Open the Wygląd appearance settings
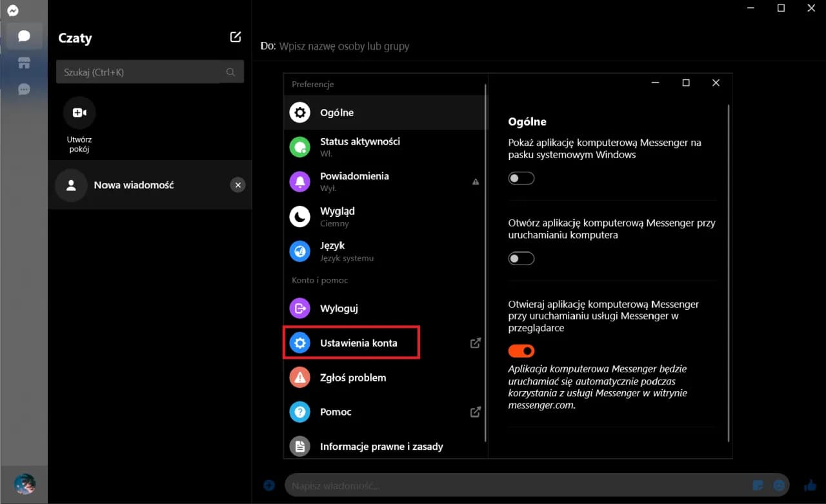This screenshot has width=826, height=504. coord(337,216)
